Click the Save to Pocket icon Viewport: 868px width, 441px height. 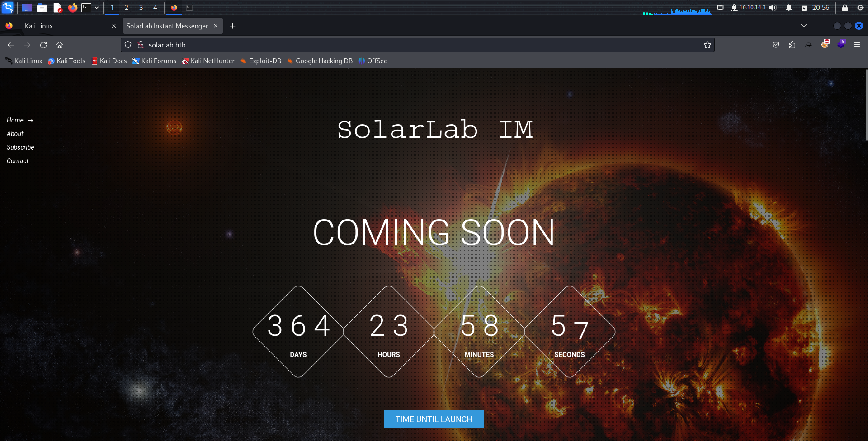click(x=776, y=45)
